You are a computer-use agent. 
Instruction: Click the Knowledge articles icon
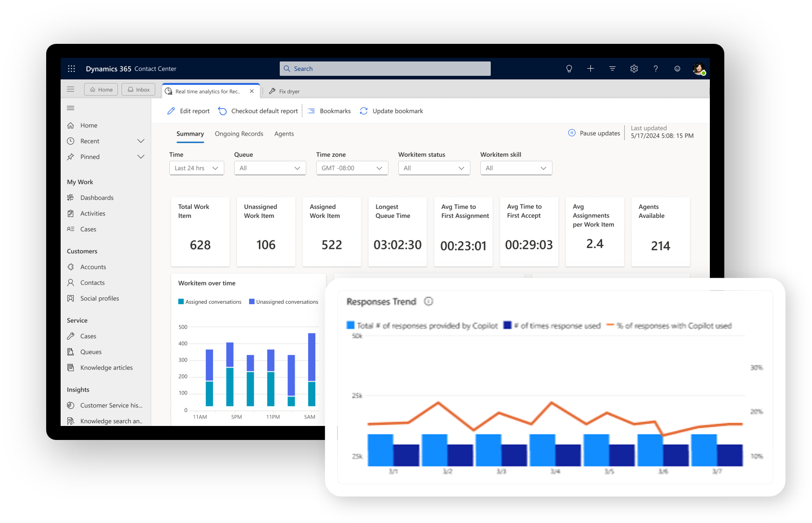pyautogui.click(x=70, y=367)
